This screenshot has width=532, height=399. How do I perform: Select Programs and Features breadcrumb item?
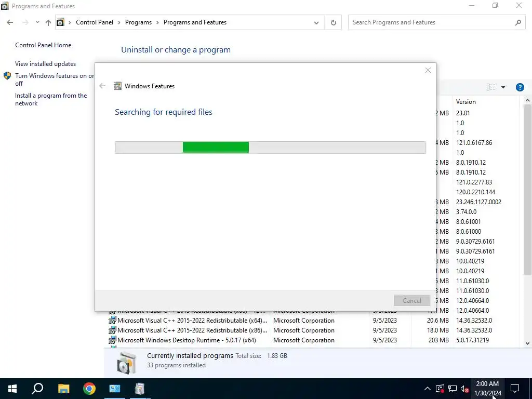coord(195,22)
